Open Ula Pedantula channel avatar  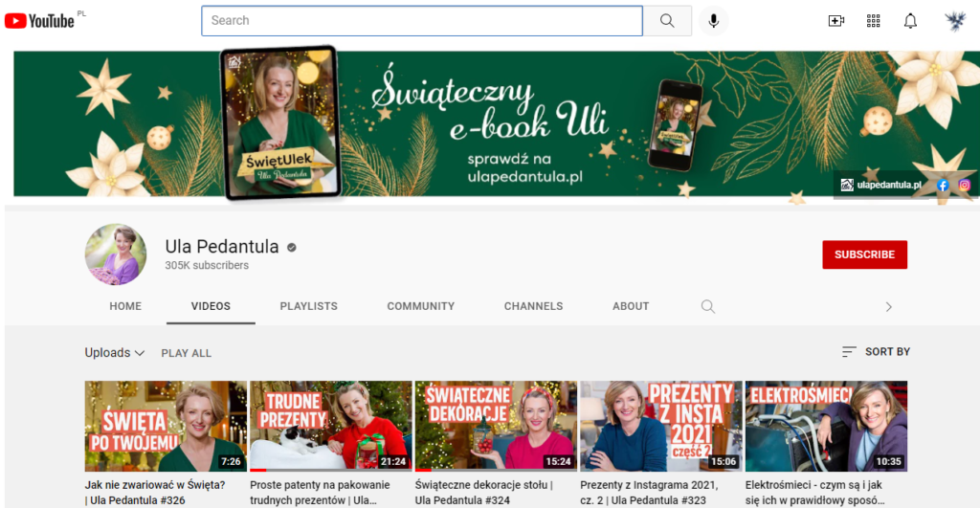pos(116,254)
